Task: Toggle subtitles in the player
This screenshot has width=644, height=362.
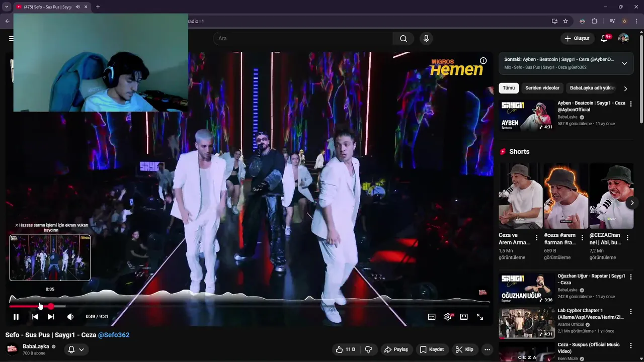Action: 432,317
